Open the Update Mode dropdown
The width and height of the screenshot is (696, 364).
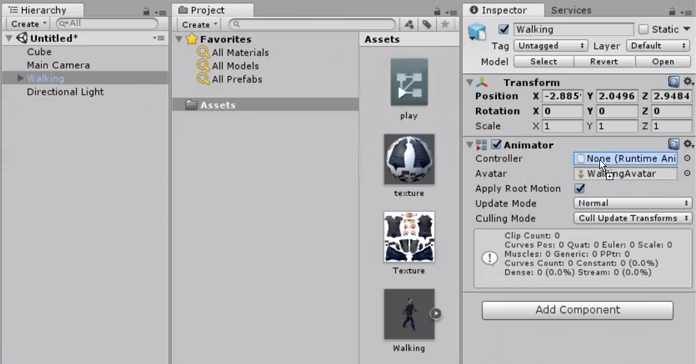point(633,203)
